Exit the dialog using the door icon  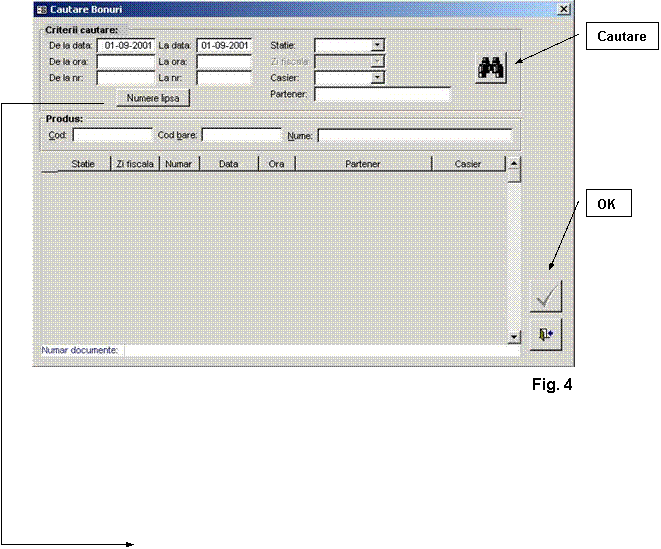tap(546, 335)
